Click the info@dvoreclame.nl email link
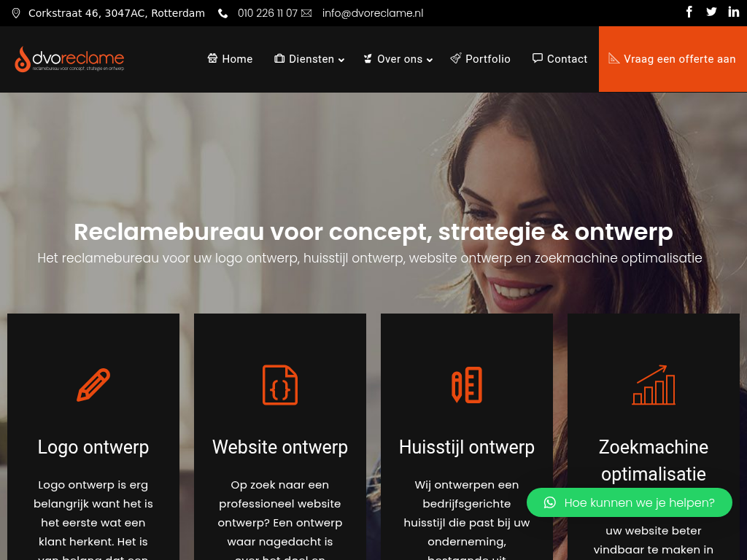747x560 pixels. [x=373, y=13]
